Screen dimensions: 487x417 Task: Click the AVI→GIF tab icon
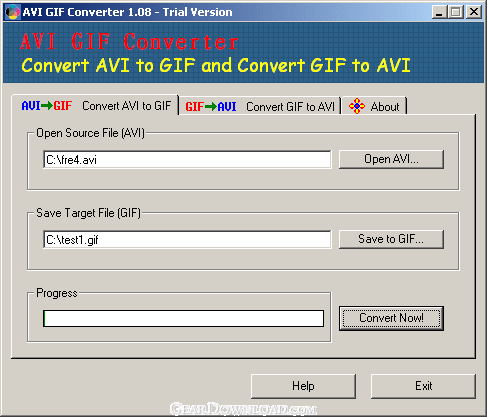[x=46, y=106]
